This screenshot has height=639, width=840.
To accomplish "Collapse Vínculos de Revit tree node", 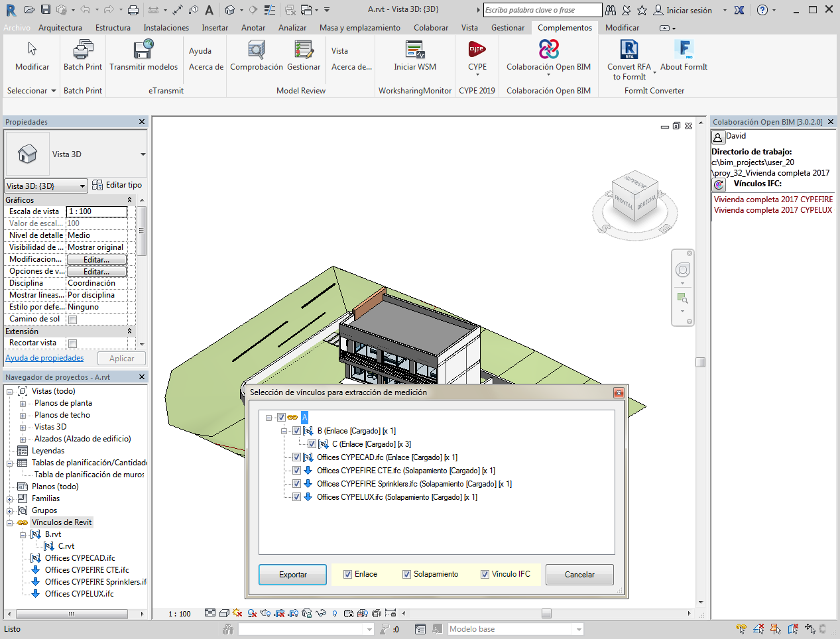I will coord(10,523).
